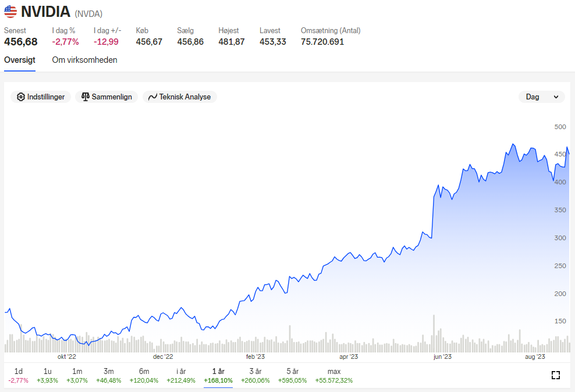Click the 150 price axis label
This screenshot has height=392, width=575.
(x=560, y=321)
